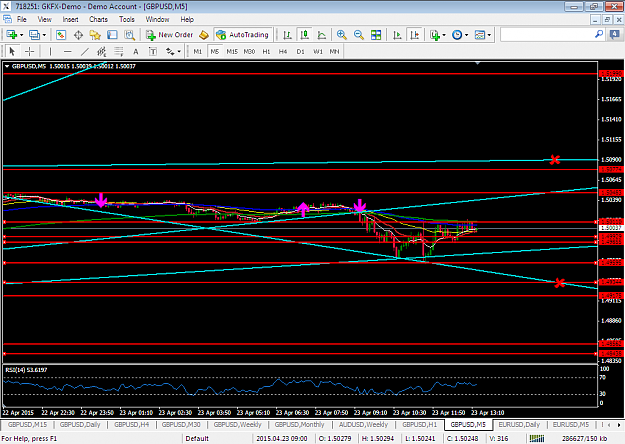Screen dimensions: 625x444
Task: Open MetaEditor with the yellow book icon
Action: (204, 35)
